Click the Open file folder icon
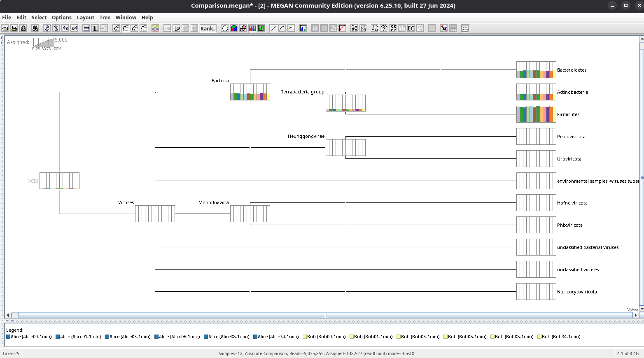The height and width of the screenshot is (358, 644). pyautogui.click(x=5, y=28)
